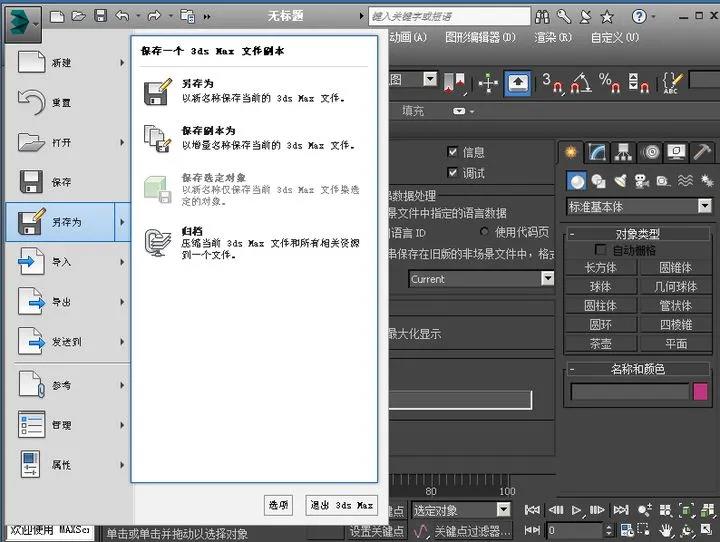
Task: Select the Motion panel tab wheel icon
Action: coord(651,152)
